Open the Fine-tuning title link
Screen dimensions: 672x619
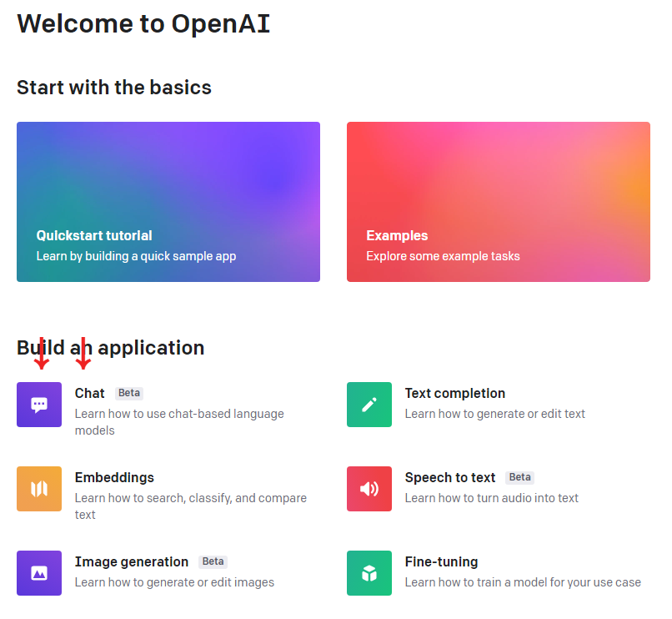click(x=441, y=561)
